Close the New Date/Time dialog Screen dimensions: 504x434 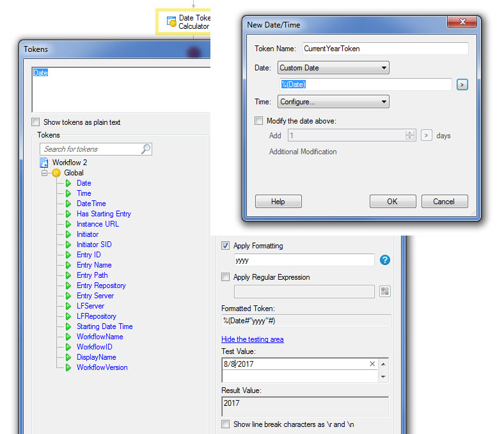click(x=462, y=22)
